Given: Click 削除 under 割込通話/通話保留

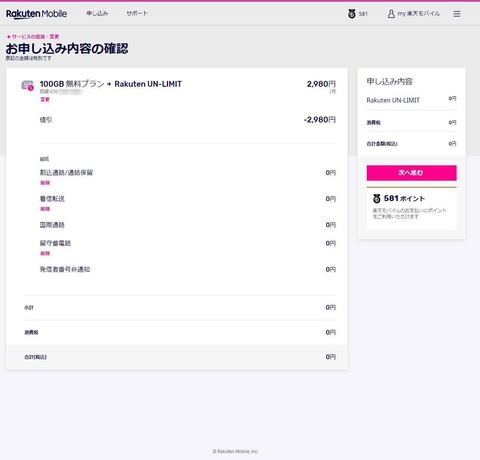Looking at the screenshot, I should click(x=45, y=183).
